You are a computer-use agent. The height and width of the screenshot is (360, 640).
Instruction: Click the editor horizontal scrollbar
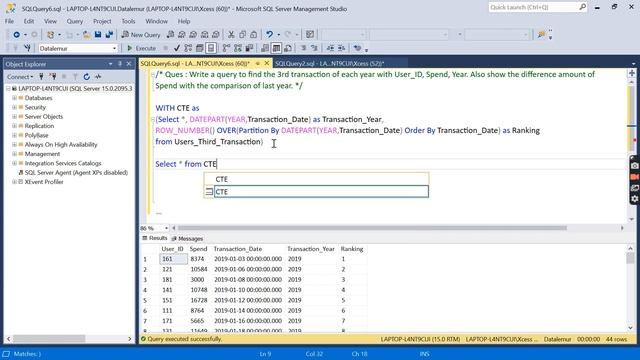pyautogui.click(x=372, y=228)
